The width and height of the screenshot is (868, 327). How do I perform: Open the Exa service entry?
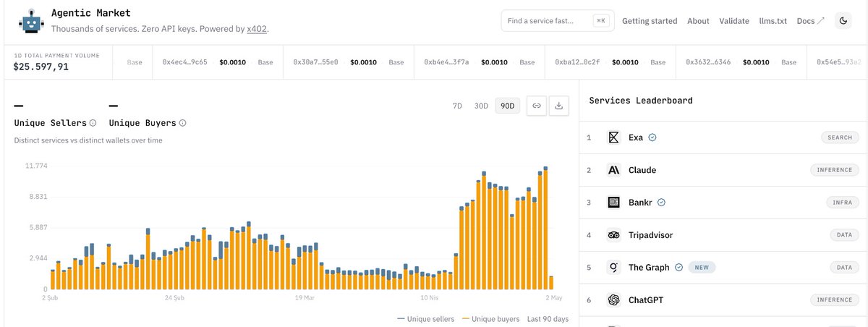point(723,137)
